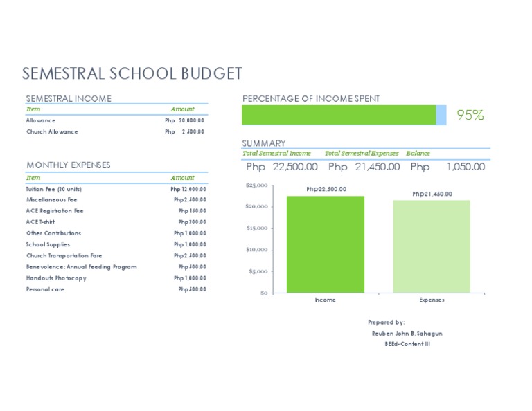Click the Handouts Photocopy row label
This screenshot has height=411, width=532.
[56, 278]
